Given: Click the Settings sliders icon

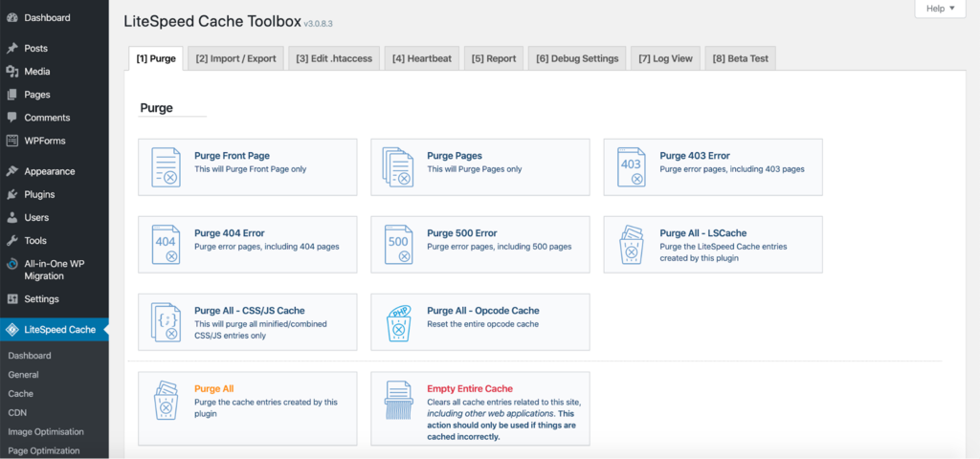Looking at the screenshot, I should [11, 299].
